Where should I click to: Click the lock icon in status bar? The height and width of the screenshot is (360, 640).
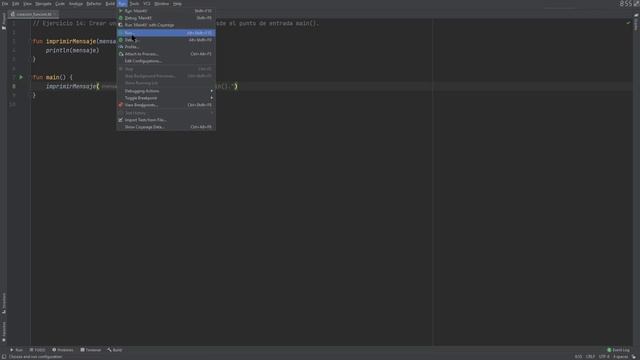(634, 357)
